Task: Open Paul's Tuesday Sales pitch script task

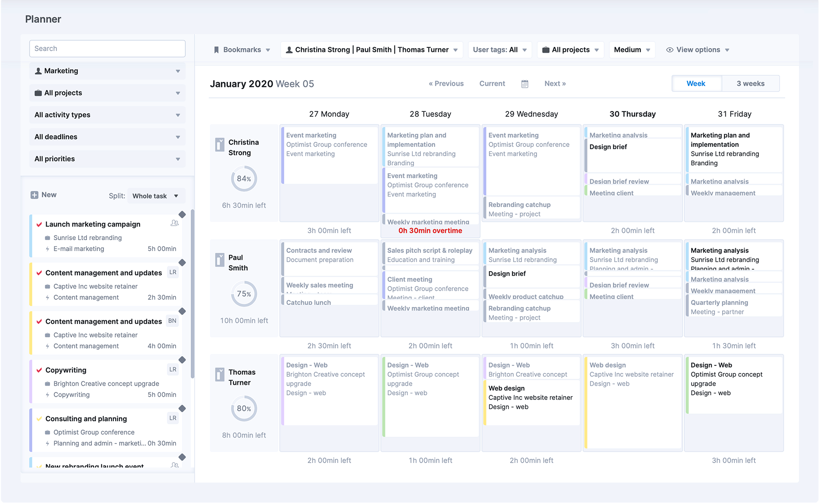Action: (x=430, y=254)
